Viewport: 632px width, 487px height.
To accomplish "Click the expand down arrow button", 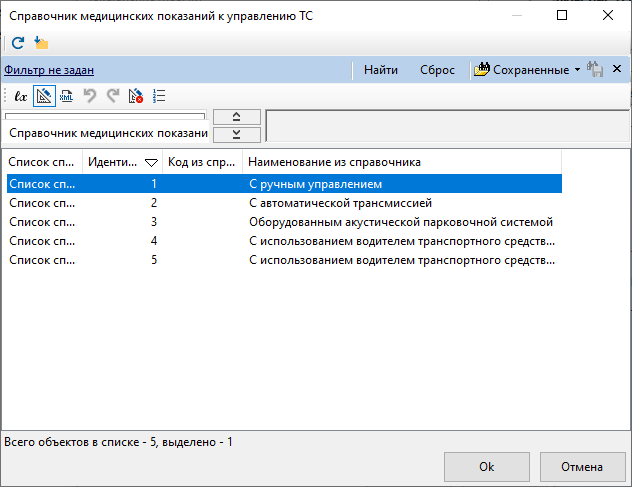I will (237, 135).
